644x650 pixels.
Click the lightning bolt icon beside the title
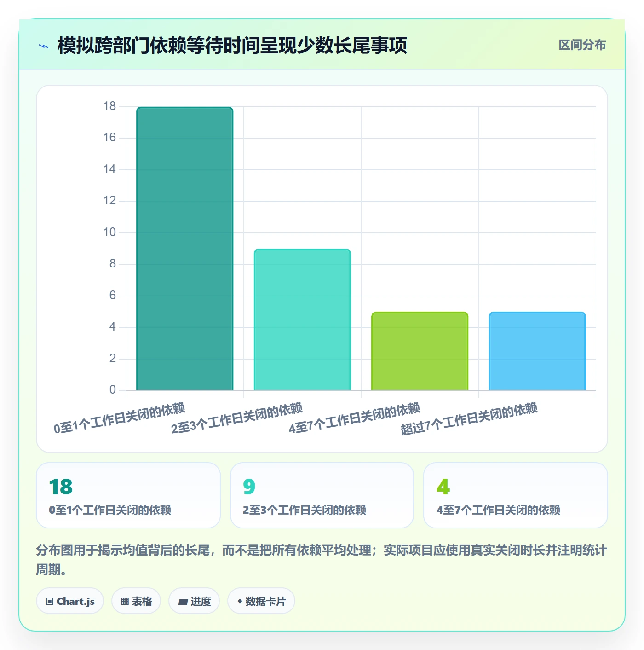(44, 46)
